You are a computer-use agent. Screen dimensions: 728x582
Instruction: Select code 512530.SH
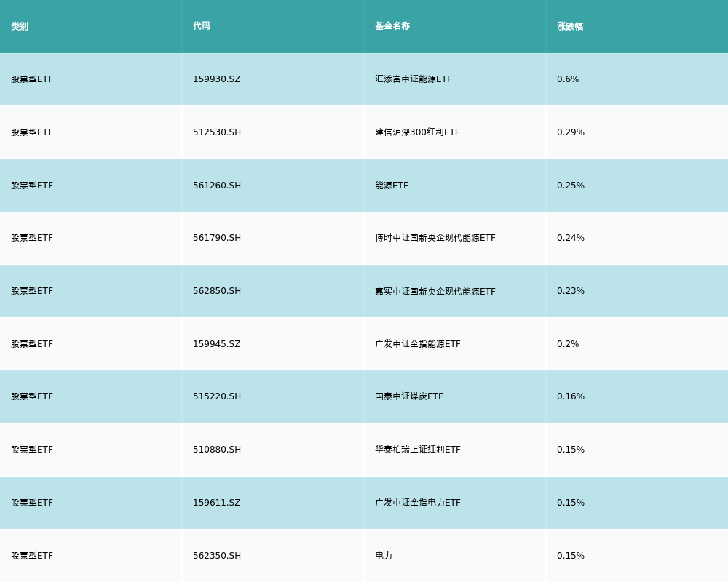[x=217, y=132]
